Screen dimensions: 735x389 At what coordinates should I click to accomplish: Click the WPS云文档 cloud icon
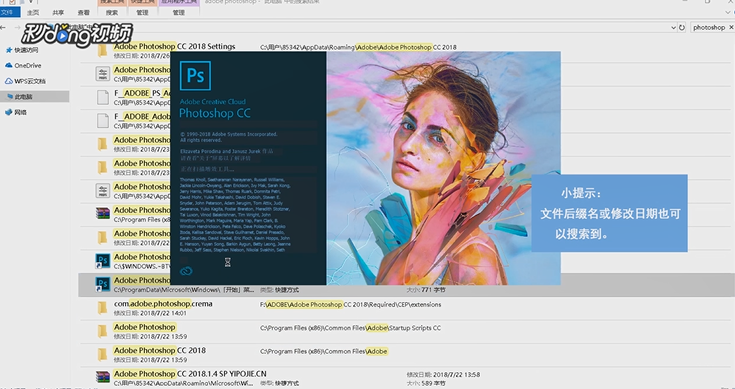click(8, 81)
